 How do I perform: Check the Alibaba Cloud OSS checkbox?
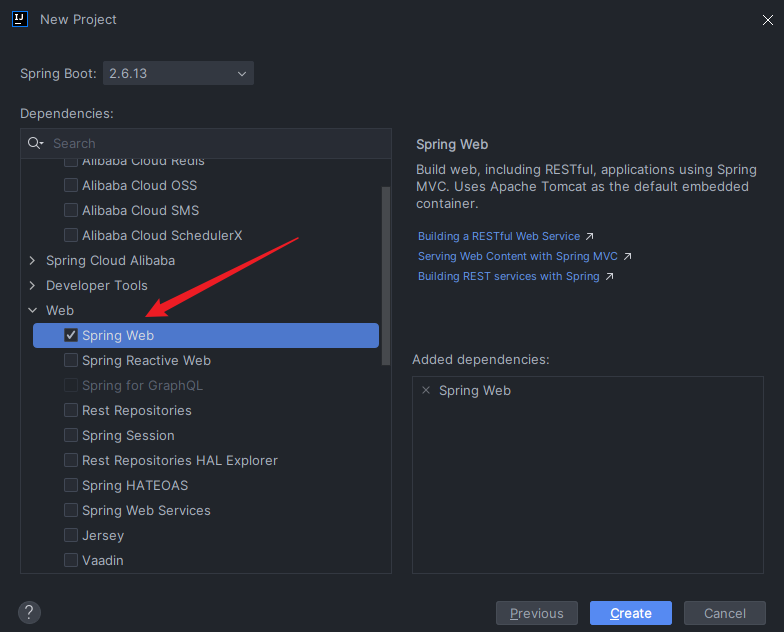click(x=71, y=185)
